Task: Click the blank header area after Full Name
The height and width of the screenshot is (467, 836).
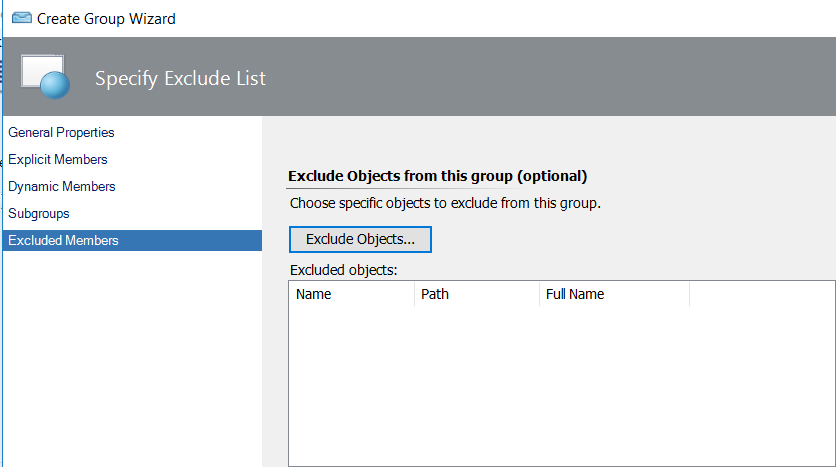Action: pos(762,294)
